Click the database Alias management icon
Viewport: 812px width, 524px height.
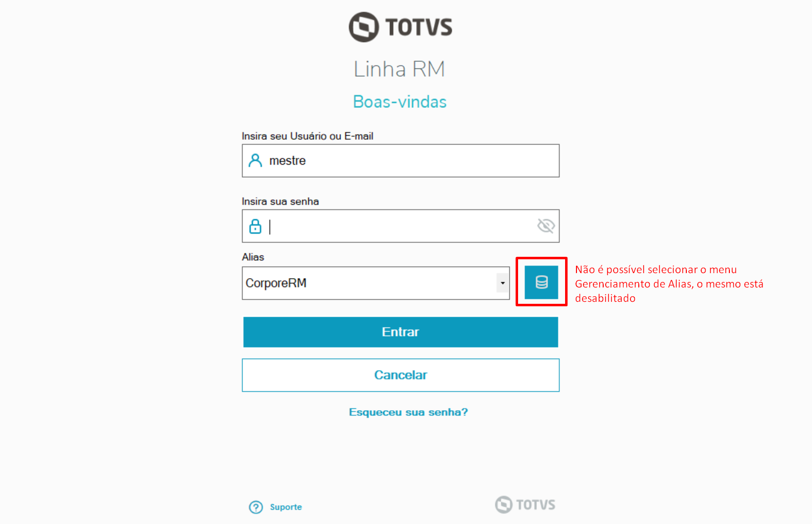(541, 282)
